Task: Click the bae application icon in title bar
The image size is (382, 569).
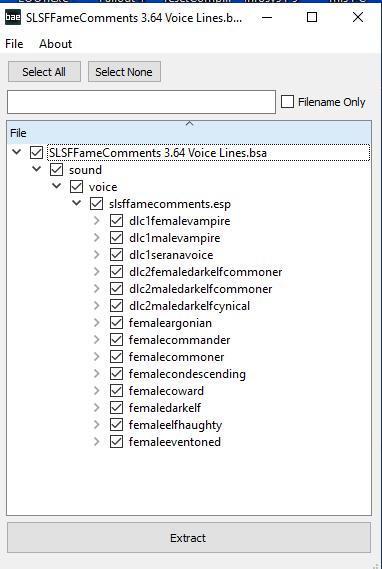Action: (13, 17)
